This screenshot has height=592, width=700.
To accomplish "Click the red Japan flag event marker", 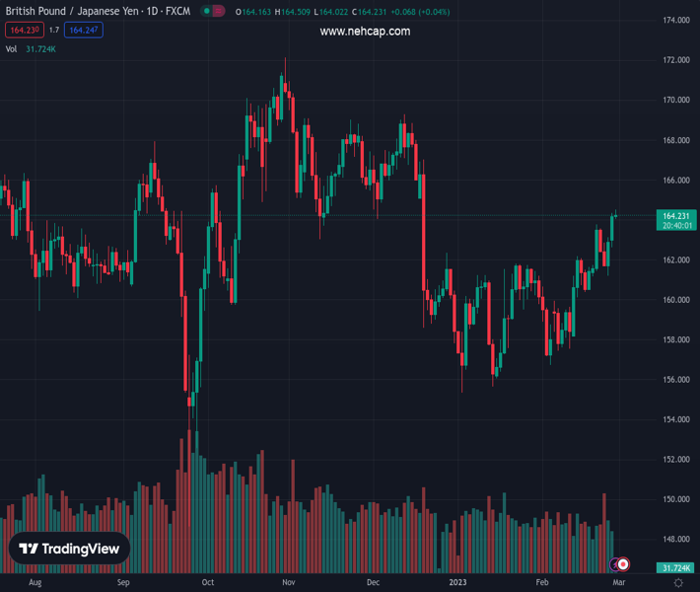I will point(623,564).
